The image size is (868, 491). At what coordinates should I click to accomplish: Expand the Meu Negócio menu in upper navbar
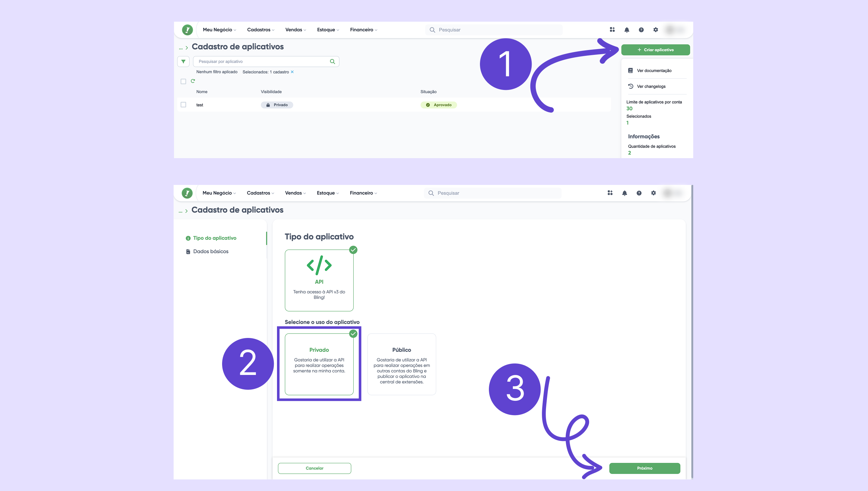[219, 30]
